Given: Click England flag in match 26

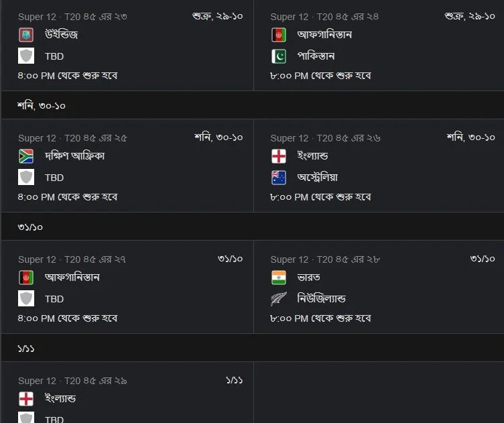Looking at the screenshot, I should 278,156.
